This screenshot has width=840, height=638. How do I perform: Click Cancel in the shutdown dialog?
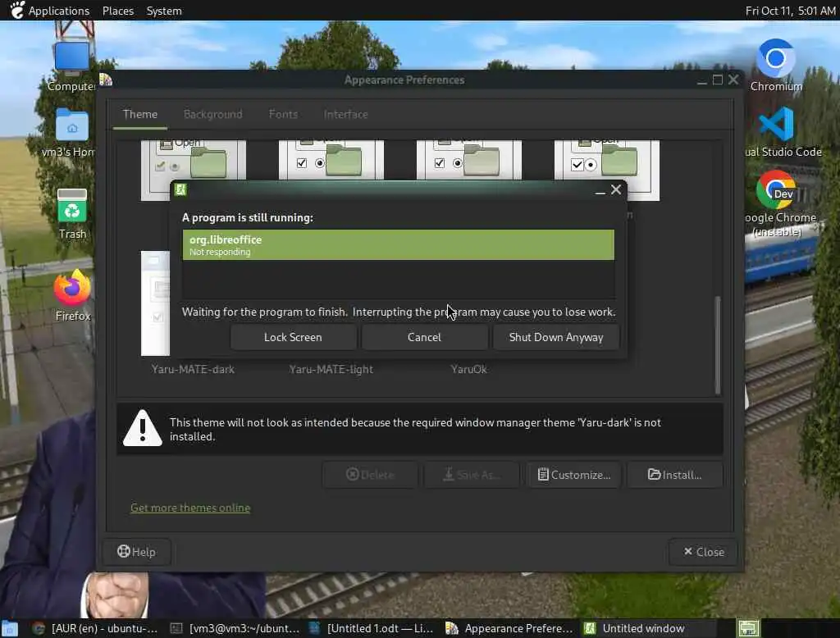tap(424, 337)
